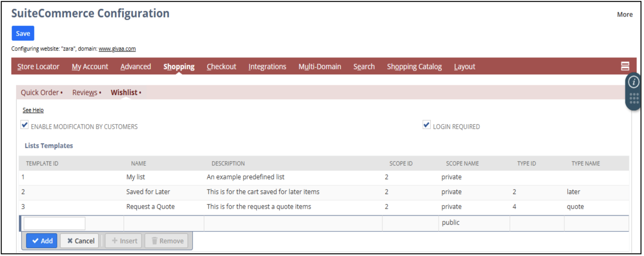Click the Remove button
Screen dimensions: 644x256
click(x=167, y=241)
